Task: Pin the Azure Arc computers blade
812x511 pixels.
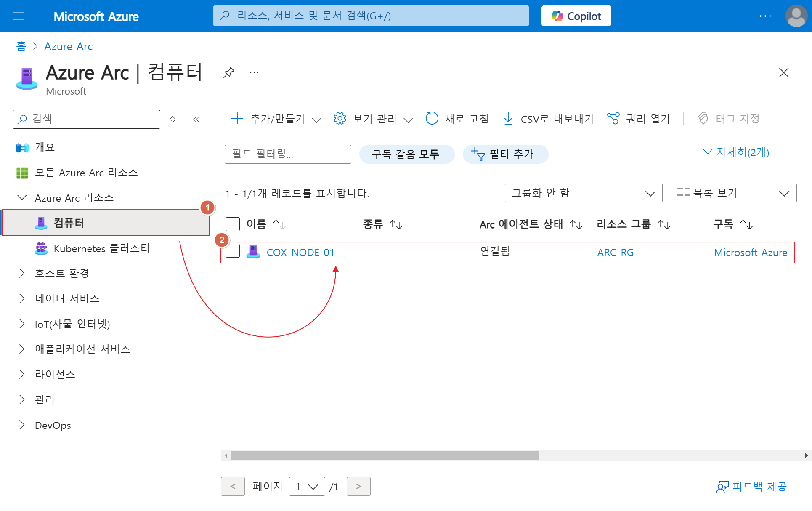Action: 228,72
